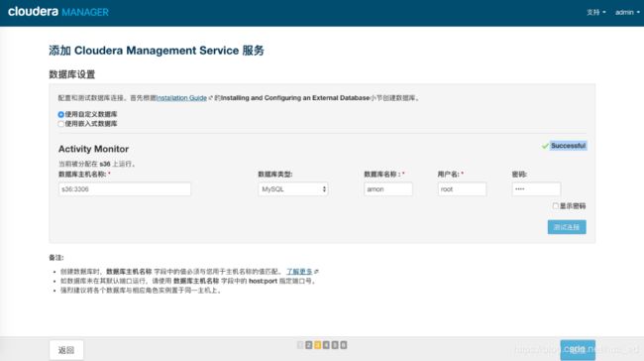Image resolution: width=644 pixels, height=361 pixels.
Task: Click the database hostname field s36:3306
Action: (125, 189)
